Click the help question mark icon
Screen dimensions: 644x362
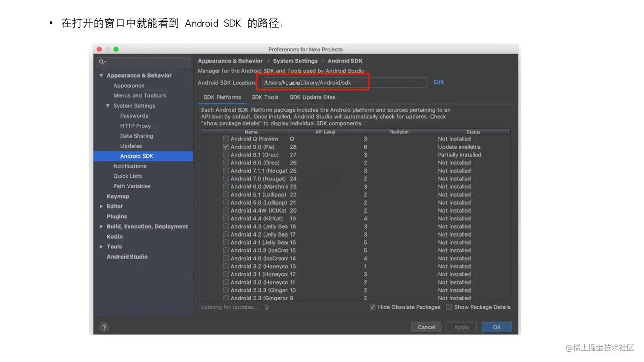pyautogui.click(x=104, y=327)
